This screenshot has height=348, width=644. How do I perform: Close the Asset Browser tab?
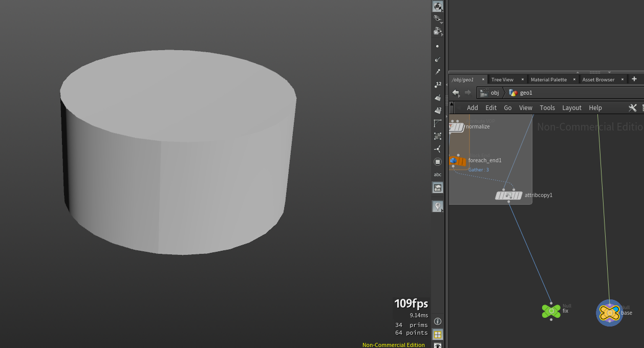622,79
